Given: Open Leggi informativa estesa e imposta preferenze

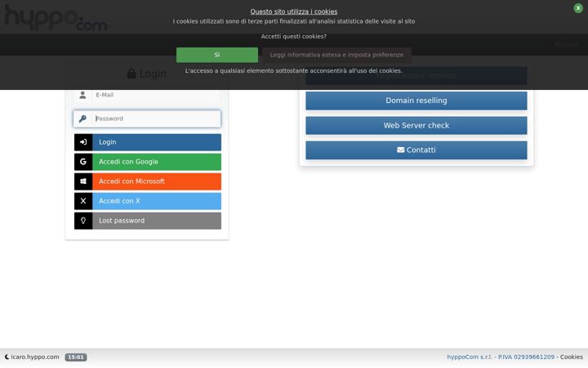Looking at the screenshot, I should click(336, 55).
